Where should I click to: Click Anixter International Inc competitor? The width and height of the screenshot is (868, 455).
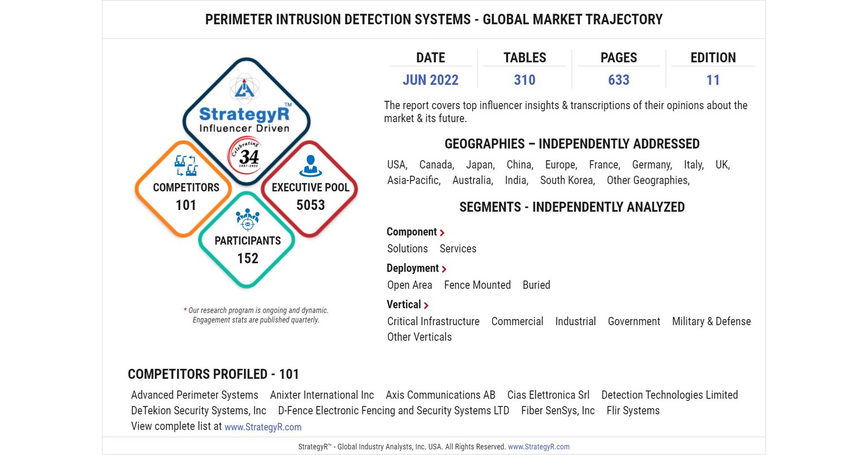pyautogui.click(x=322, y=395)
